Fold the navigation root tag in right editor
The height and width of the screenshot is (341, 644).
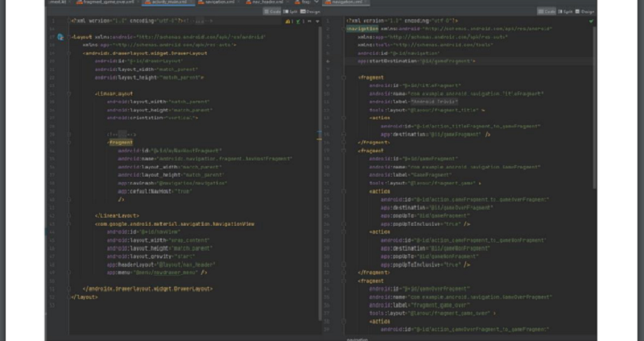pyautogui.click(x=345, y=29)
